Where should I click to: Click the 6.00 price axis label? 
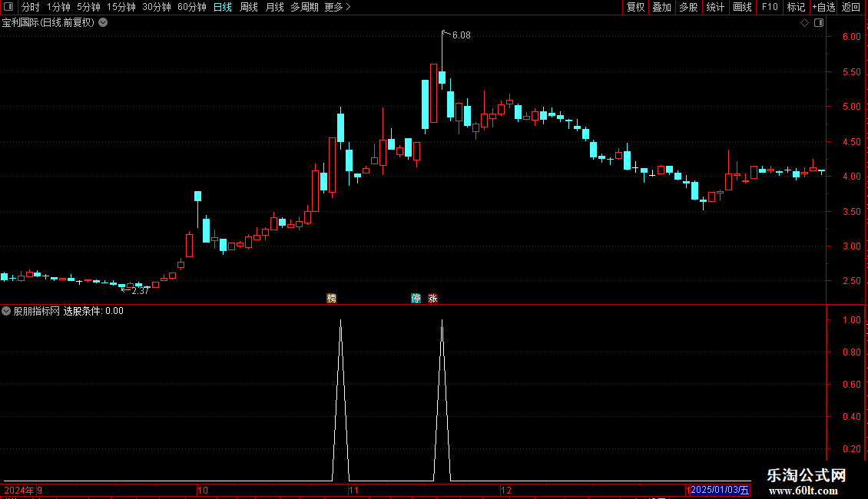[851, 37]
